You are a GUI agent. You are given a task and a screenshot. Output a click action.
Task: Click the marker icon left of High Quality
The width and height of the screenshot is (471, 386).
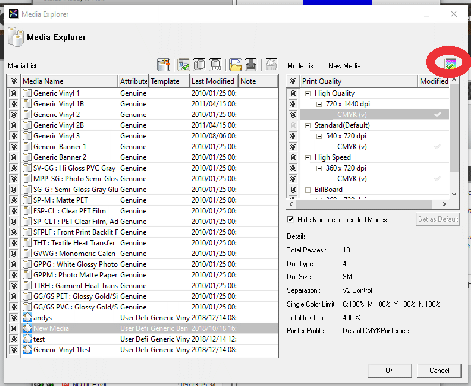click(x=293, y=93)
